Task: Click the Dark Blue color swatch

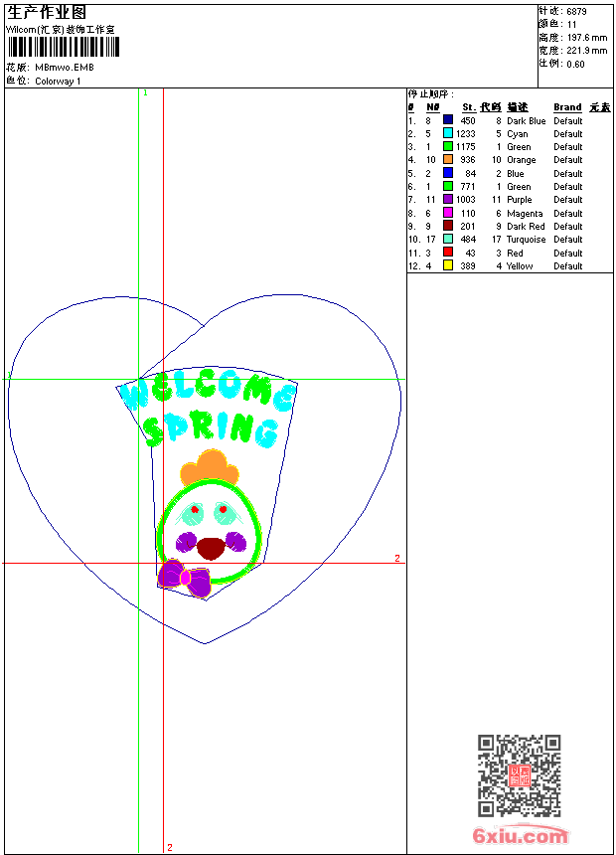Action: click(448, 120)
